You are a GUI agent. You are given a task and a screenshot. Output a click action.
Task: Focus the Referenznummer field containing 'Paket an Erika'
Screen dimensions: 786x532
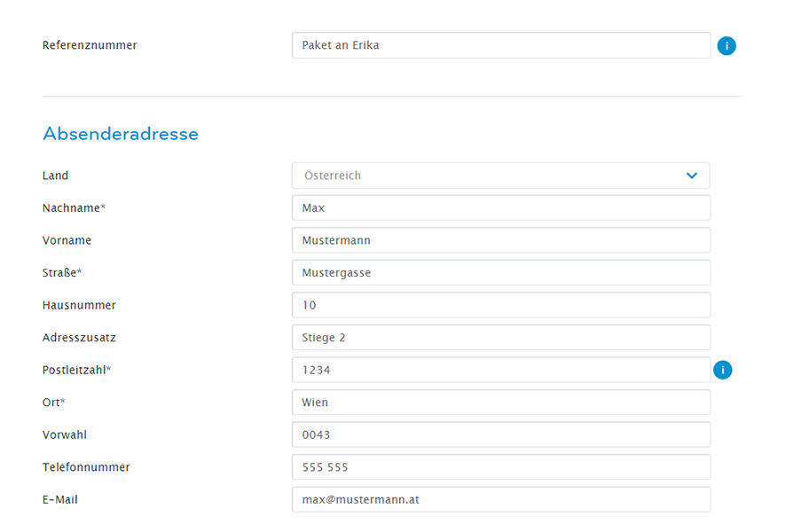click(500, 45)
